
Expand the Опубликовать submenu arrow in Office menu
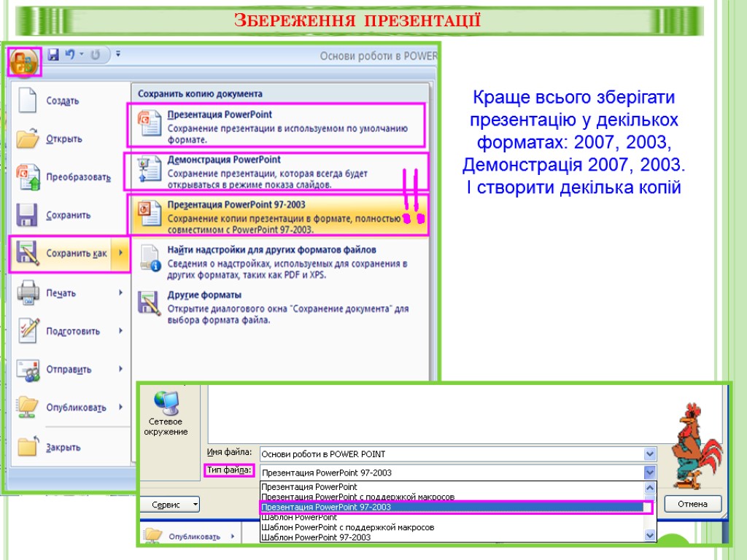120,407
